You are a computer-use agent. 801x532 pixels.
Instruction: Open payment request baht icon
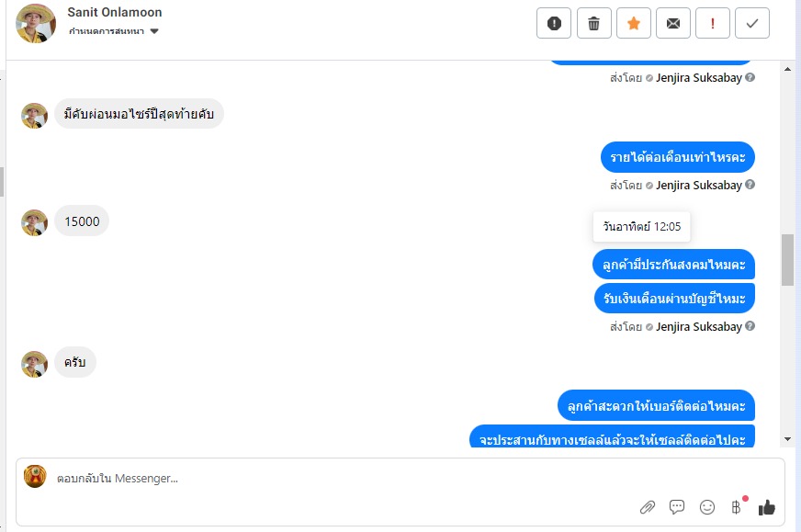[736, 507]
